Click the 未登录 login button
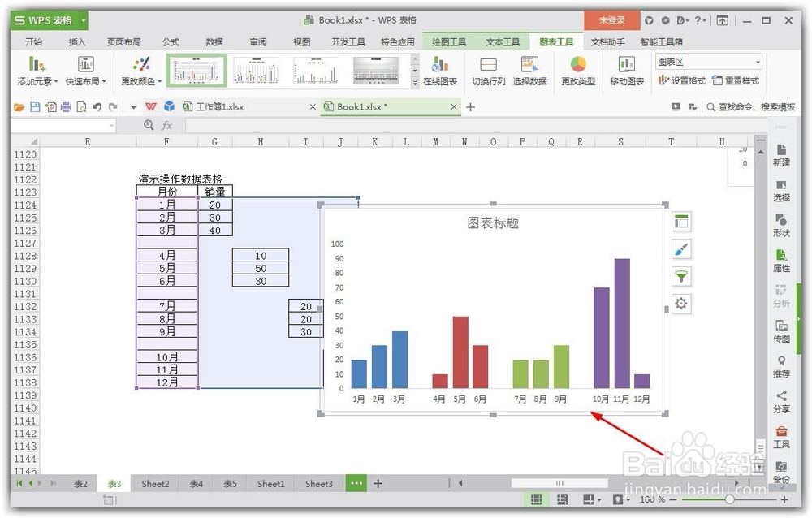812x518 pixels. click(613, 18)
